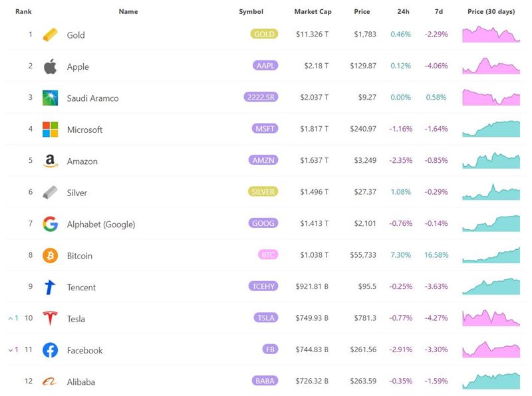
Task: View Microsoft's 30-day price chart
Action: coord(491,129)
